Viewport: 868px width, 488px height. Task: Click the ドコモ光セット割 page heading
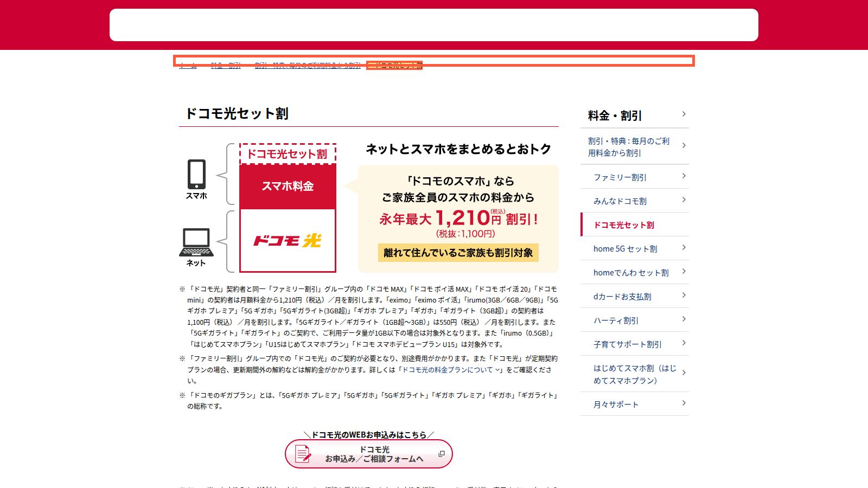[237, 113]
